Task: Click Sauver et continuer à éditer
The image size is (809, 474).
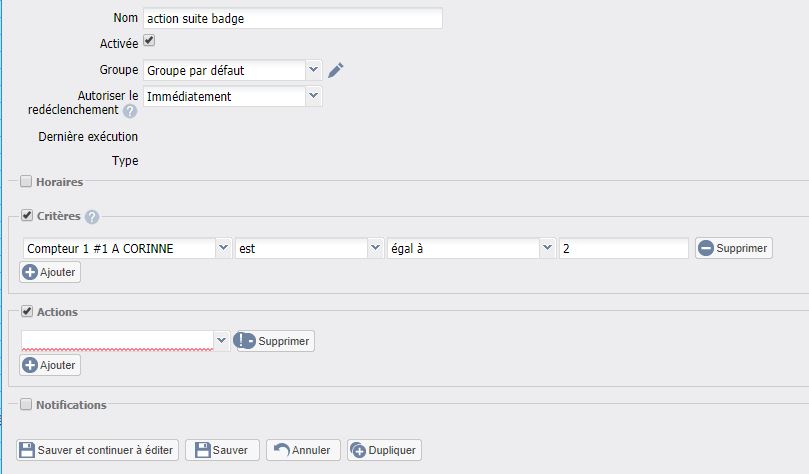Action: coord(97,450)
